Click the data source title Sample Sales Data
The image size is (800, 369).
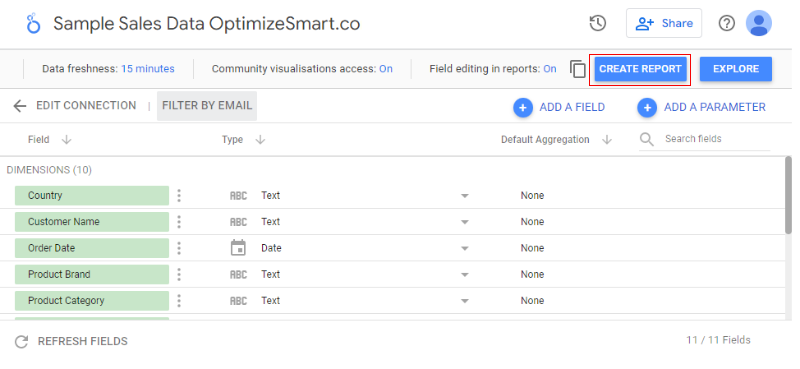207,23
